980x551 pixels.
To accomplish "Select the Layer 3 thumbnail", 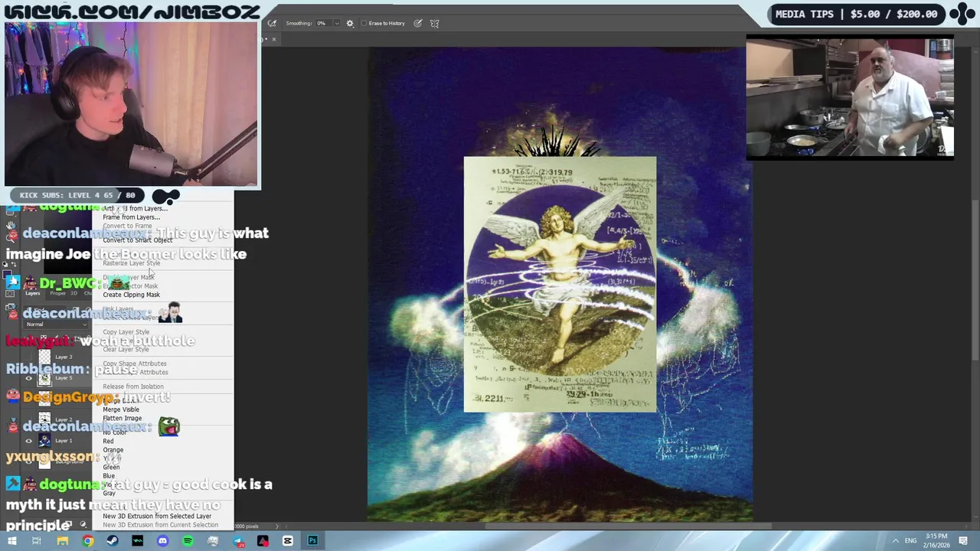I will pyautogui.click(x=44, y=357).
